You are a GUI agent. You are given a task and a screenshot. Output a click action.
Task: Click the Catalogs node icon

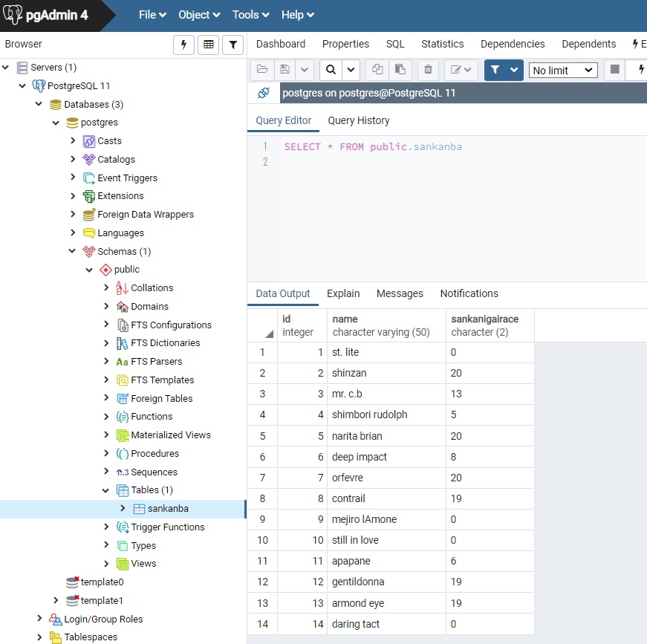[88, 159]
